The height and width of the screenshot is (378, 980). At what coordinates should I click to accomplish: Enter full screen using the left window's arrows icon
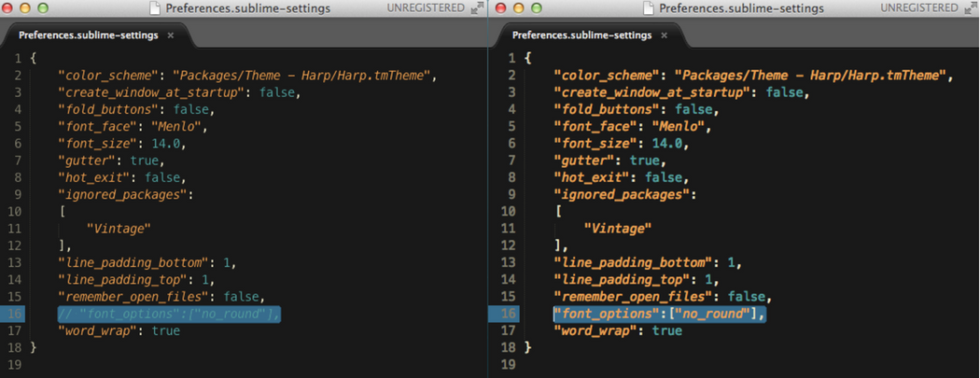tap(477, 8)
